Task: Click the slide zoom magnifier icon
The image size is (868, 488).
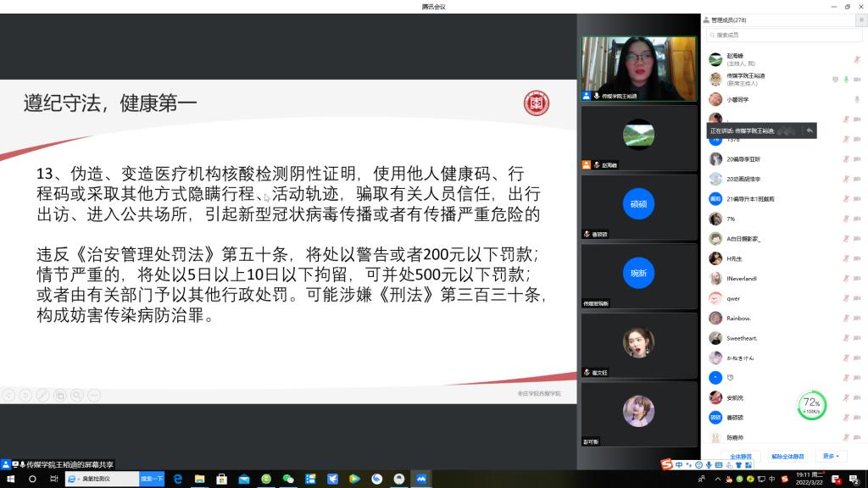Action: tap(77, 395)
